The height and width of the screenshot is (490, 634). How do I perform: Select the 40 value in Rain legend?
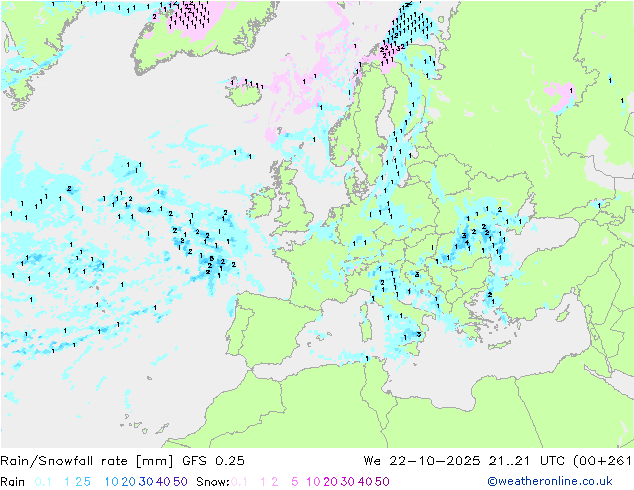click(x=163, y=482)
